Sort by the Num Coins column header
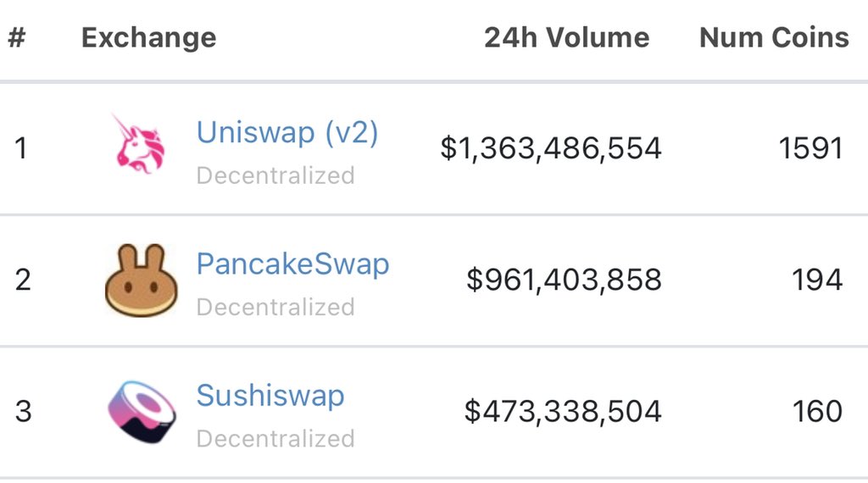Image resolution: width=868 pixels, height=483 pixels. (774, 37)
